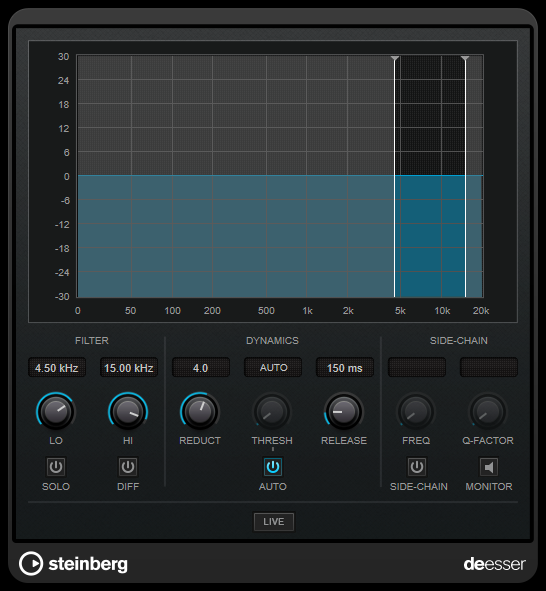Click the side-chain FREQ knob
This screenshot has height=591, width=546.
416,412
